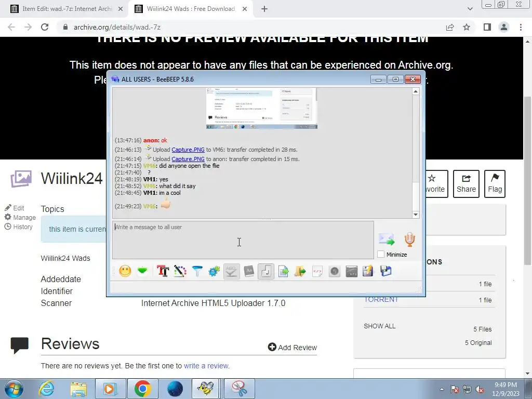
Task: Open the chat font selector (TT icon)
Action: click(163, 271)
